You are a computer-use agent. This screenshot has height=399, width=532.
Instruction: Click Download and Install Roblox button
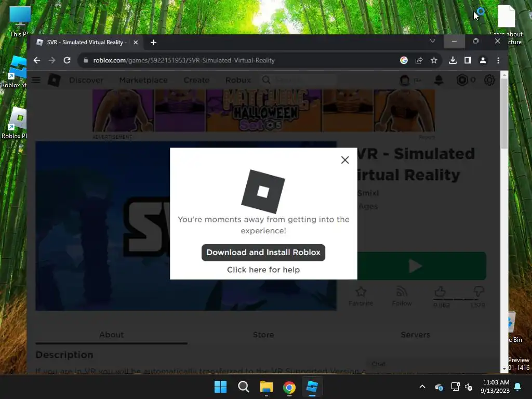(x=263, y=252)
